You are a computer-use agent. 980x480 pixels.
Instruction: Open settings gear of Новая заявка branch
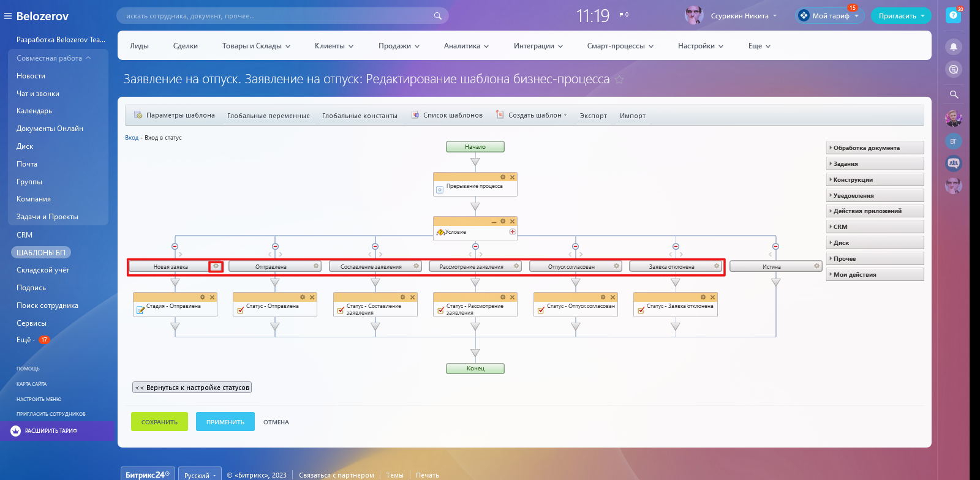[216, 266]
